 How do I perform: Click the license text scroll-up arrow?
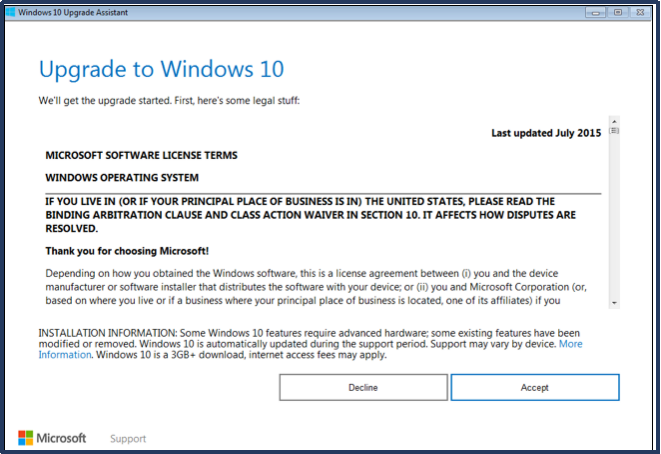pyautogui.click(x=614, y=121)
